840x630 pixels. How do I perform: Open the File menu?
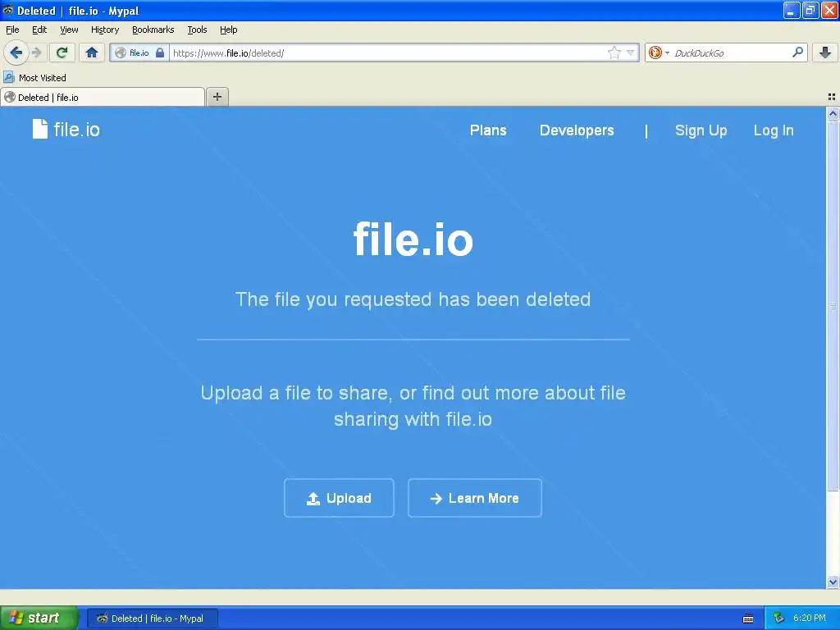(12, 30)
